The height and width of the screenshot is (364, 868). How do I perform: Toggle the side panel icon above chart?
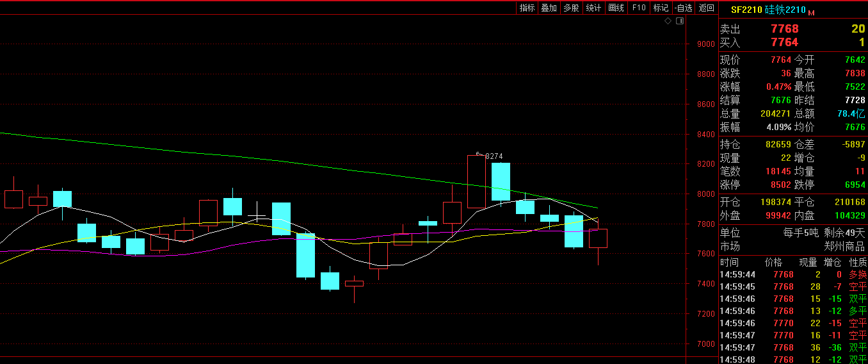680,21
